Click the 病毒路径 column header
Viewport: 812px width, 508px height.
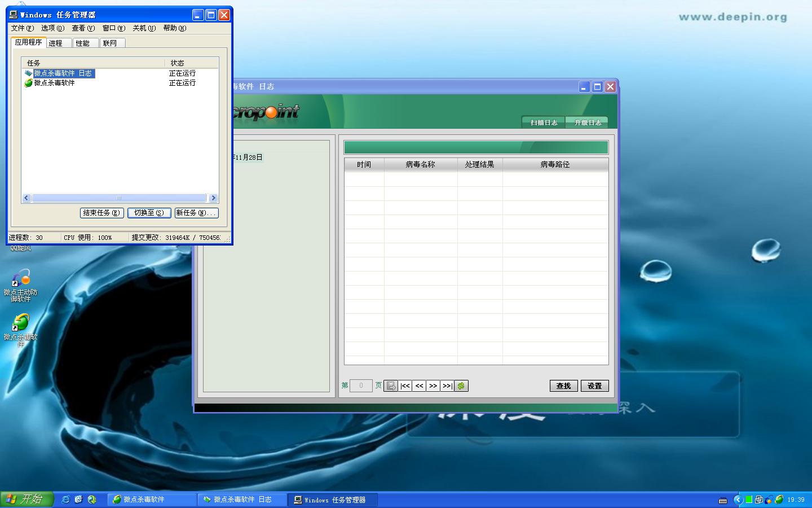pos(555,164)
